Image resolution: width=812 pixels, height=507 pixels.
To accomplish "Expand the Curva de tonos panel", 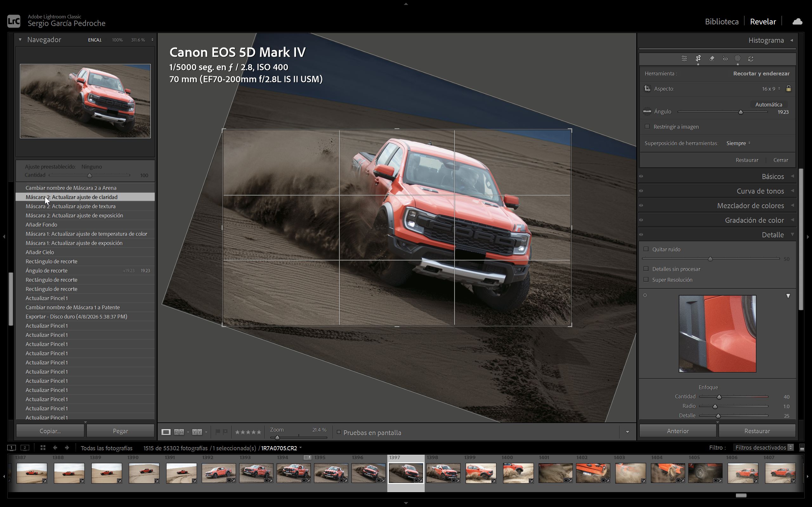I will pos(760,191).
